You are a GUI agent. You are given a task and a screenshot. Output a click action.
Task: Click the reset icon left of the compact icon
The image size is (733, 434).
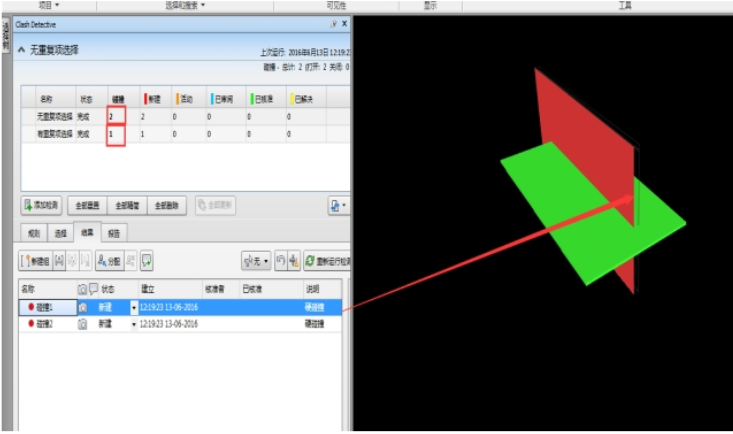click(280, 261)
